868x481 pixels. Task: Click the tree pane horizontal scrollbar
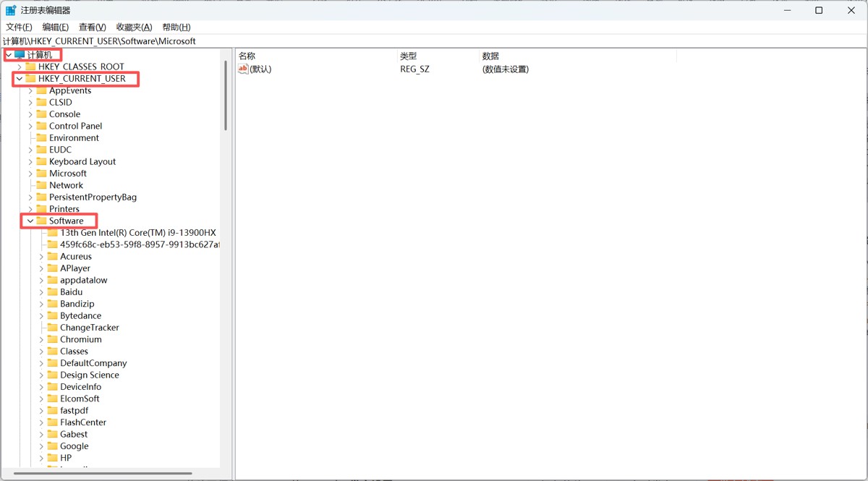103,474
